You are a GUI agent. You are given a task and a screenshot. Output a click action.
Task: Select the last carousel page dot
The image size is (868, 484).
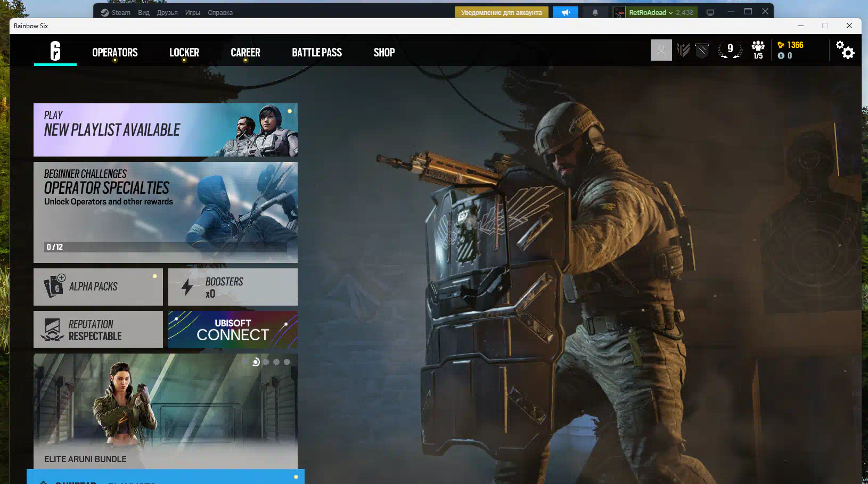pos(287,362)
